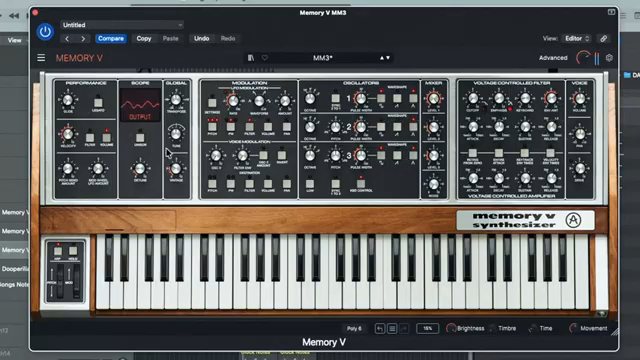The width and height of the screenshot is (640, 360).
Task: Click the Undo button in header
Action: [201, 39]
